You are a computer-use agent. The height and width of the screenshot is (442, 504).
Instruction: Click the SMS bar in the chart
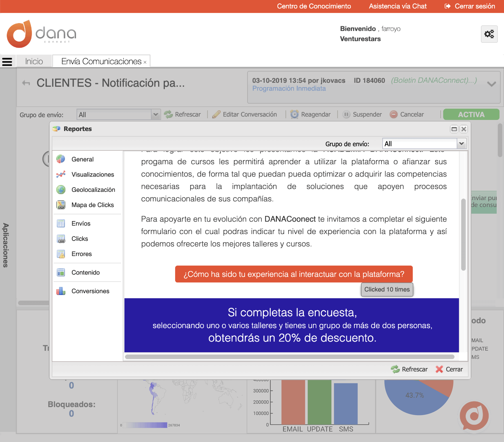[x=346, y=404]
